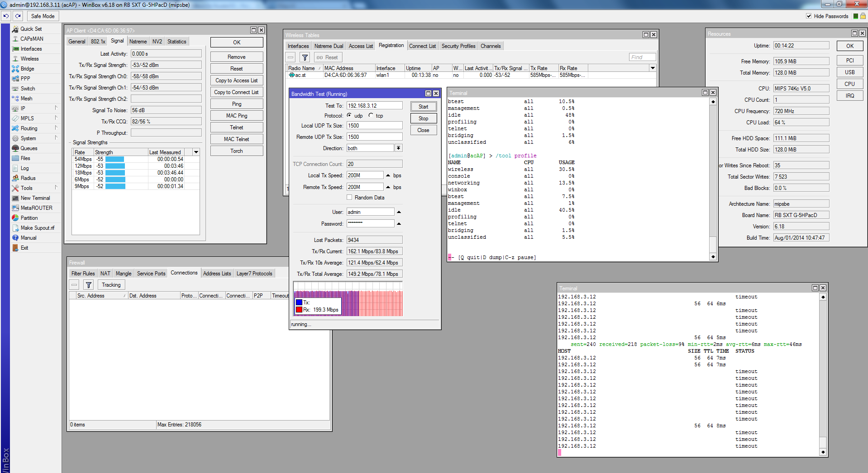Click filter icon in Wireless Tables toolbar
Image resolution: width=868 pixels, height=473 pixels.
coord(305,57)
